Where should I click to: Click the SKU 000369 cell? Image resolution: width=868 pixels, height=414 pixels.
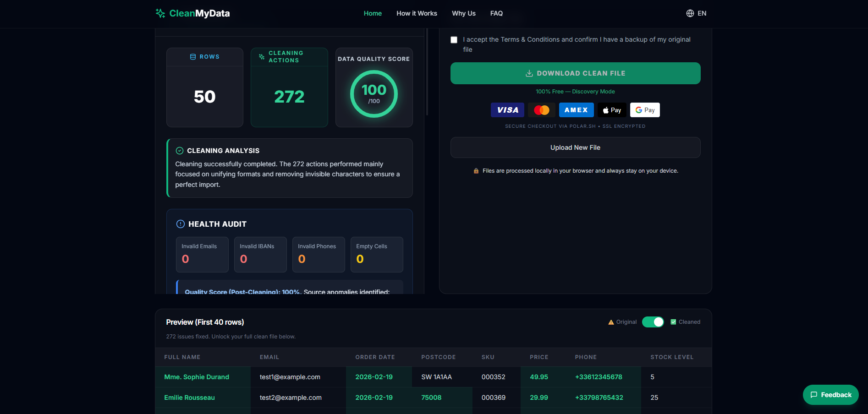click(x=496, y=398)
